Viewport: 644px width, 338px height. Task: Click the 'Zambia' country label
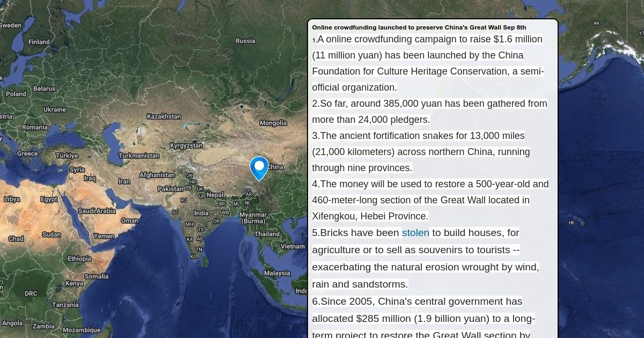pos(43,326)
